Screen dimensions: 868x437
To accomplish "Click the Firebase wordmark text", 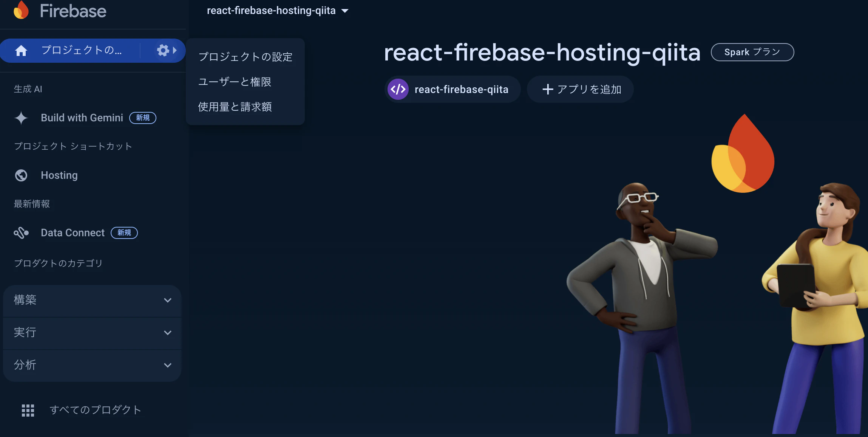I will tap(73, 11).
